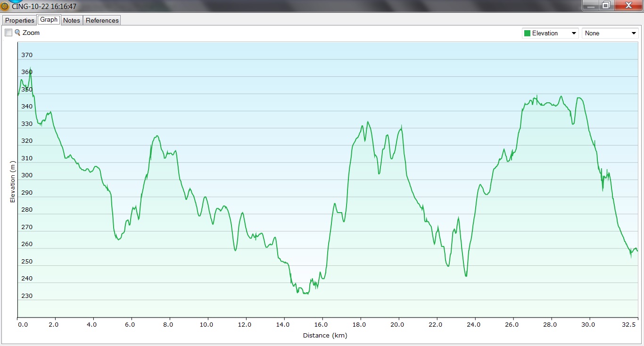Go to the References tab
The image size is (644, 346).
click(x=102, y=20)
